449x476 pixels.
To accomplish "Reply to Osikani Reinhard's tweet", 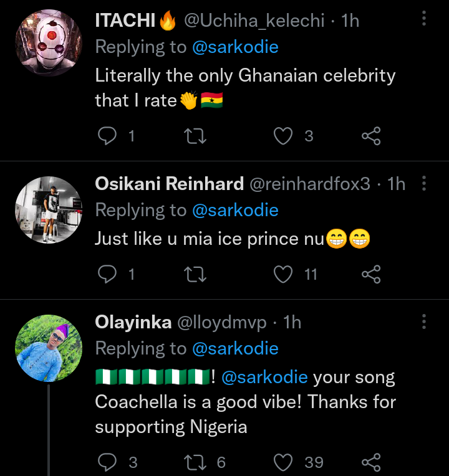I will point(108,274).
